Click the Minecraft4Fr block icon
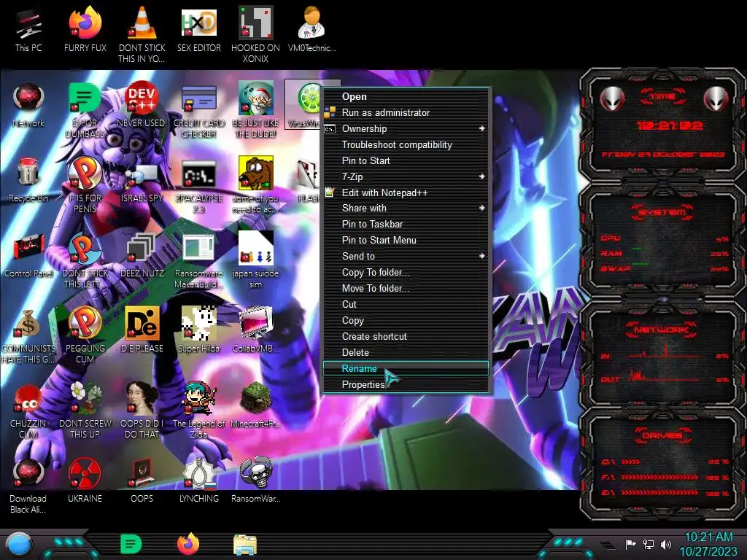This screenshot has height=560, width=747. pos(255,405)
